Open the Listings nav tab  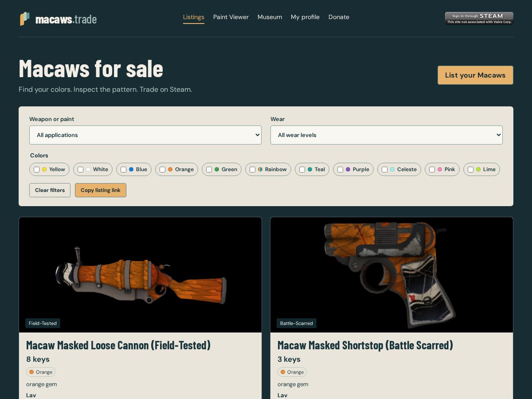pyautogui.click(x=194, y=17)
